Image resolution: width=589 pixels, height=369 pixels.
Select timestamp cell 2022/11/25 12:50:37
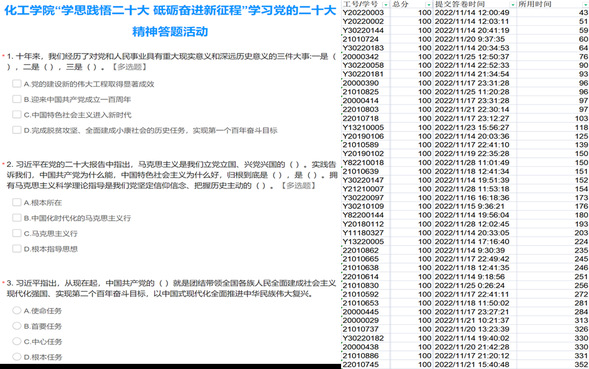click(x=475, y=56)
